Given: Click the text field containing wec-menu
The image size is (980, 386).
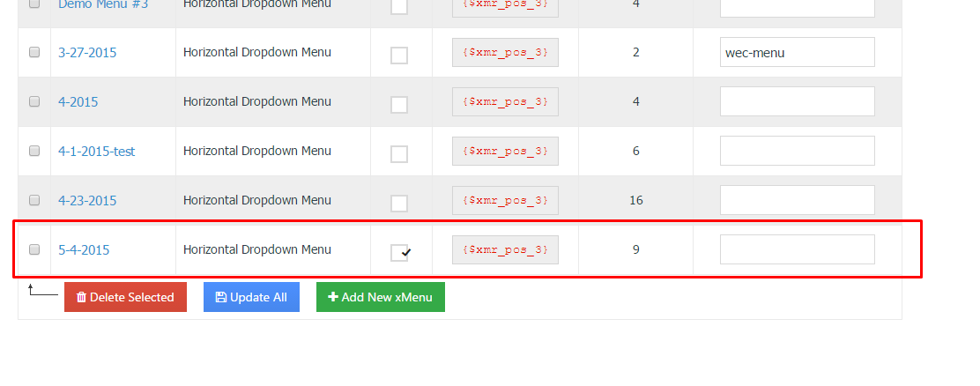Looking at the screenshot, I should [x=798, y=52].
